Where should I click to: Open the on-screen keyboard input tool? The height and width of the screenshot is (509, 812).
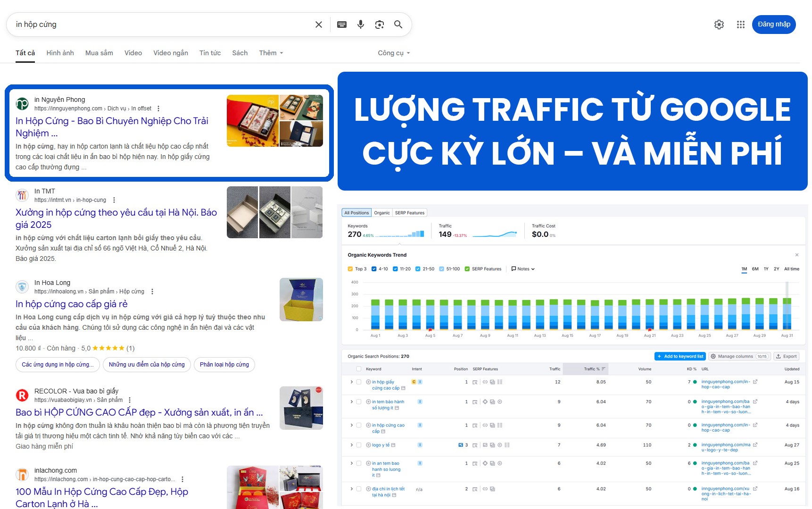tap(342, 25)
